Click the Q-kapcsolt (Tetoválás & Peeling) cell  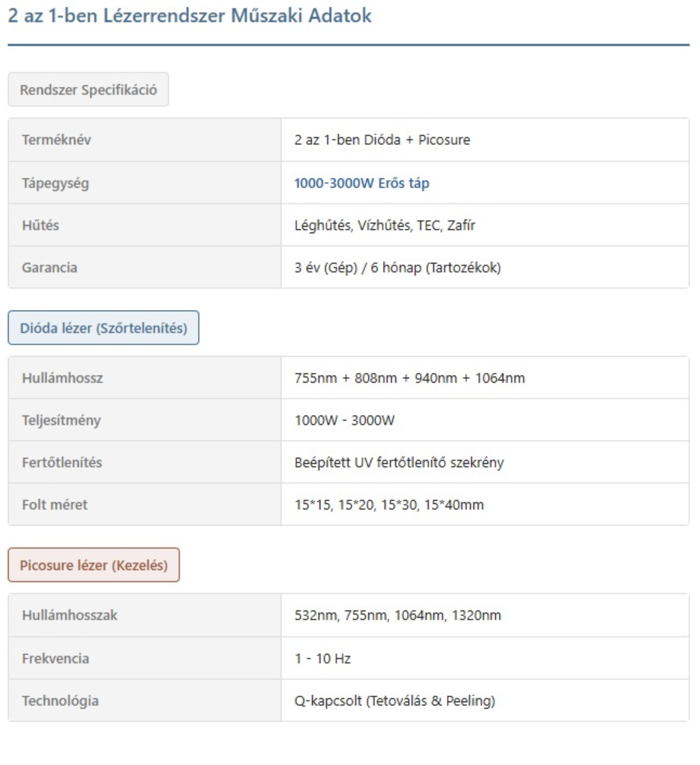point(485,700)
